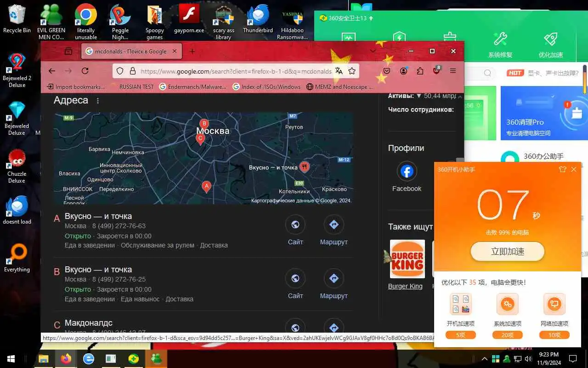
Task: Open Internet Explorer from the taskbar
Action: click(88, 359)
